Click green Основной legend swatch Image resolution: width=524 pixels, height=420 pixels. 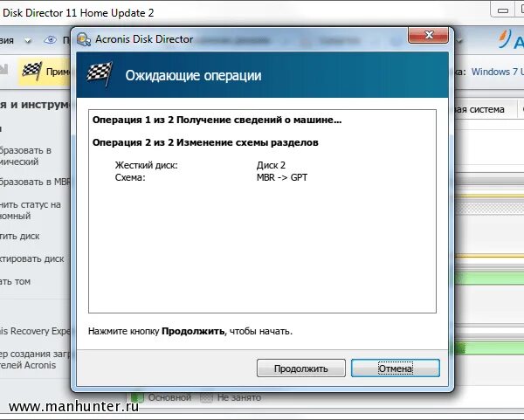pyautogui.click(x=137, y=397)
